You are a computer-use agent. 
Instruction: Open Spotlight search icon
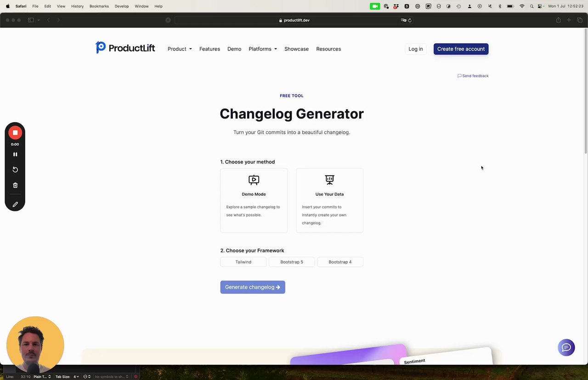(531, 6)
